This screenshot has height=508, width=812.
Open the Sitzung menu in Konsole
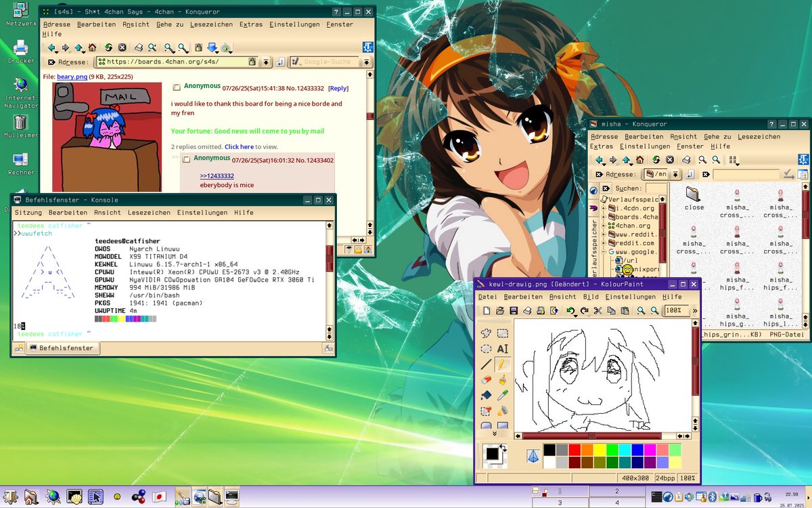(28, 213)
